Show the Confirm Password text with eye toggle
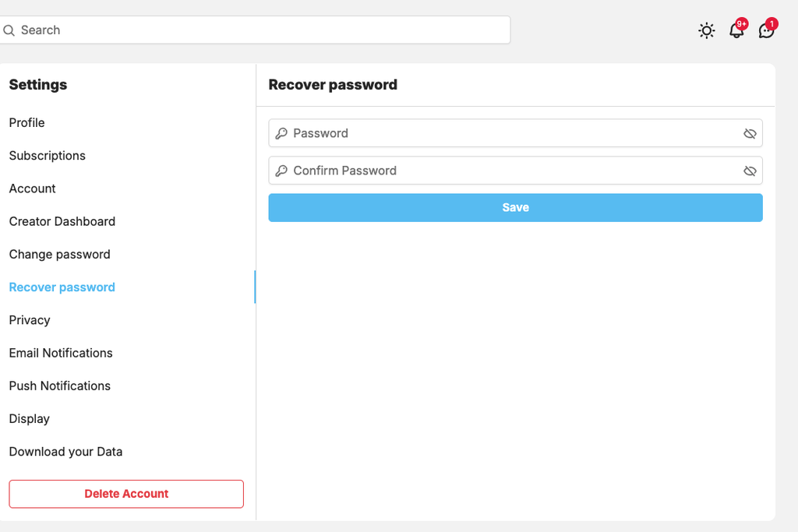 [x=750, y=171]
